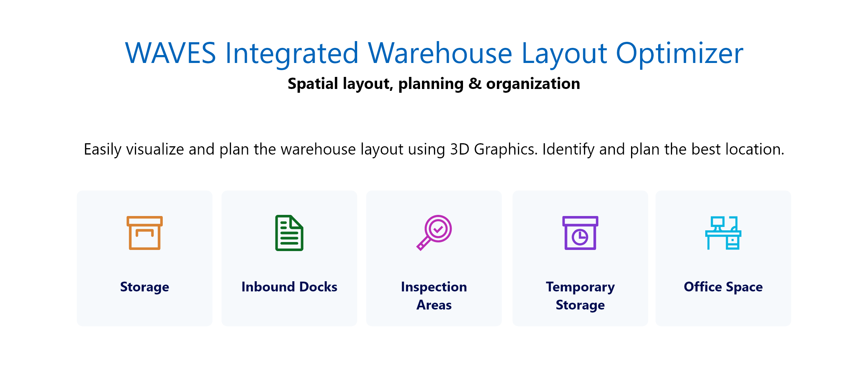Open the Office Space label
The height and width of the screenshot is (380, 868).
point(723,287)
